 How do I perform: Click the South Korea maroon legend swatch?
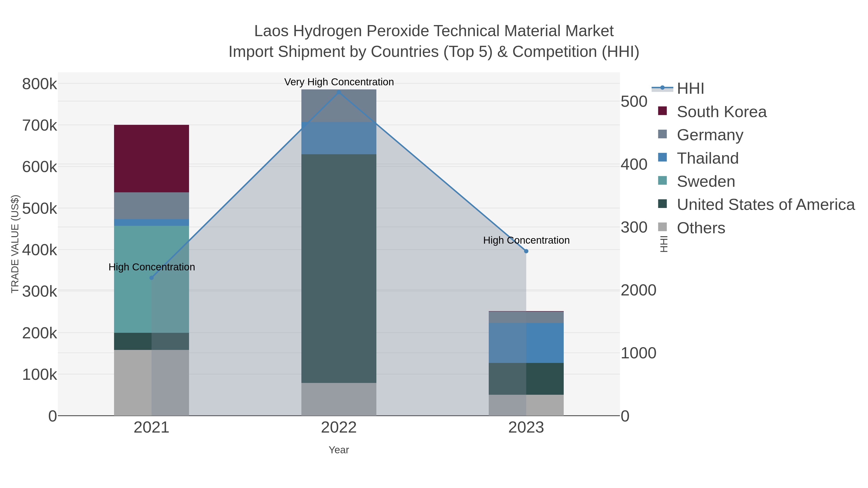pyautogui.click(x=663, y=111)
